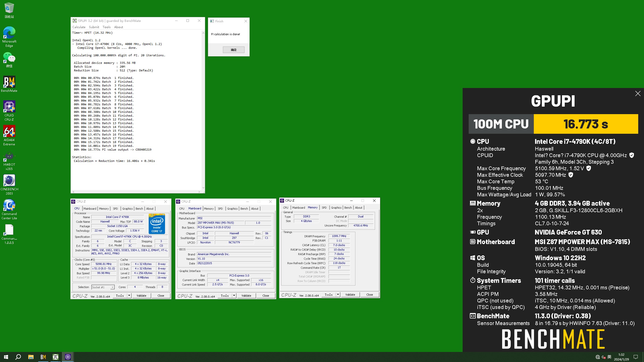The width and height of the screenshot is (644, 362).
Task: Open Microsoft Edge desktop shortcut
Action: 9,37
